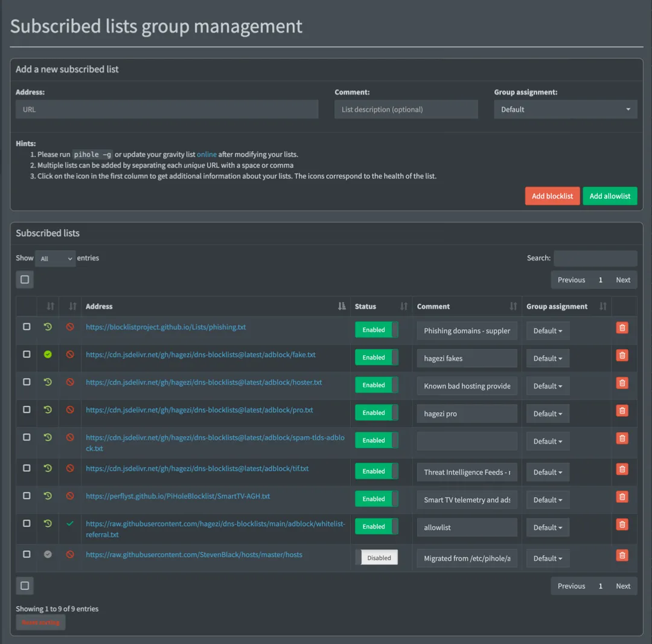
Task: Click the red status icon beside hoster.txt
Action: 69,382
